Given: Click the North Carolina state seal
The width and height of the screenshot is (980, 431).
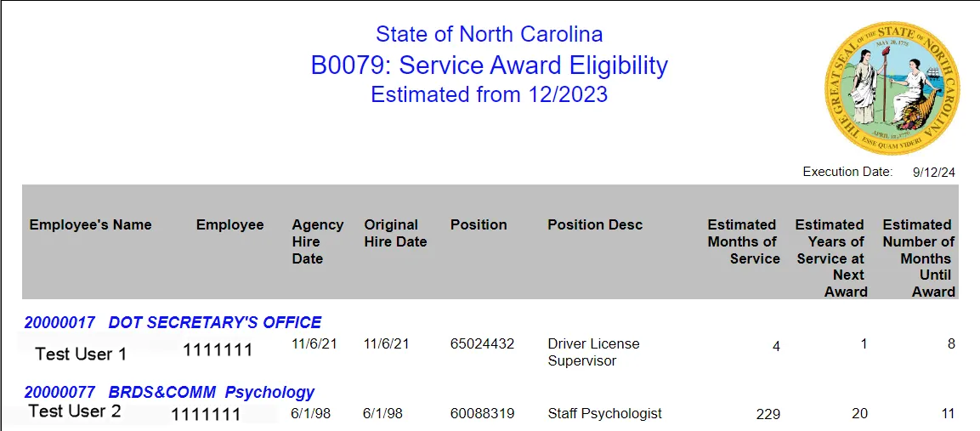Looking at the screenshot, I should (x=892, y=88).
